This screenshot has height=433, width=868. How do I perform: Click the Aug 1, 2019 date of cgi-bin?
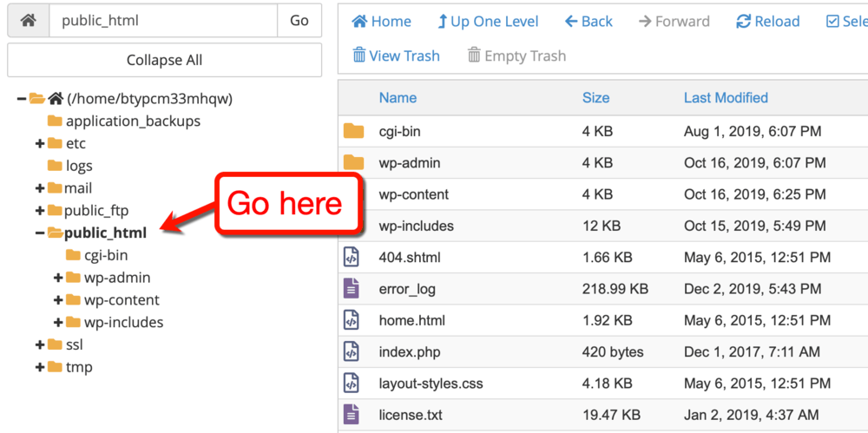pyautogui.click(x=753, y=132)
